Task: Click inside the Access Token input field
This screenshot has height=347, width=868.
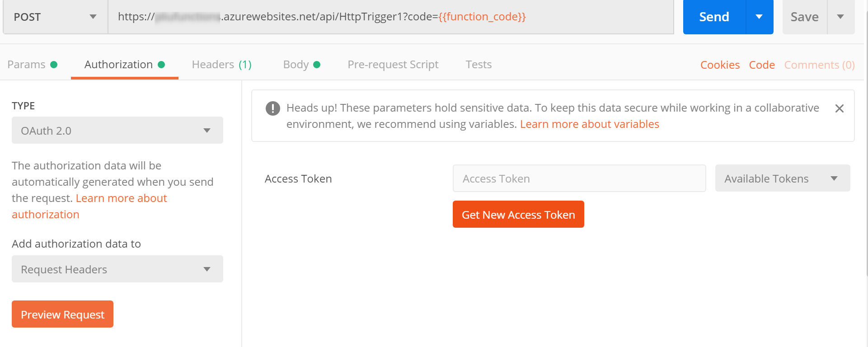Action: click(x=579, y=178)
